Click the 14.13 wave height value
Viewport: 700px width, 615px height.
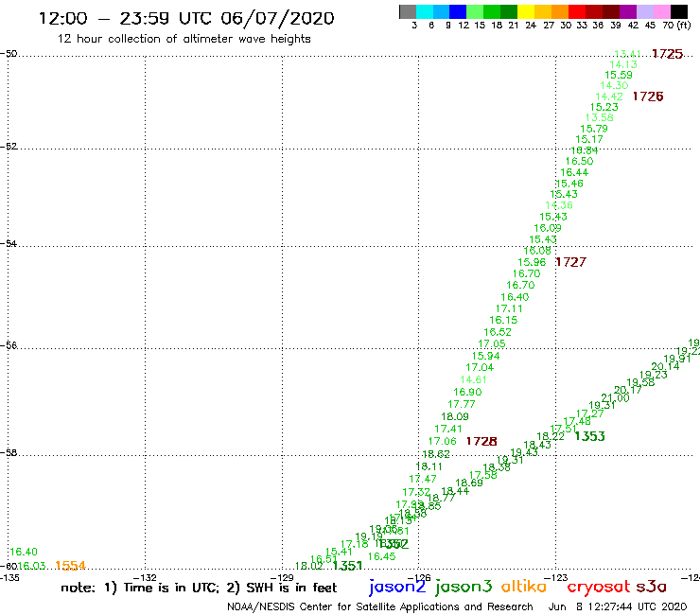coord(623,64)
